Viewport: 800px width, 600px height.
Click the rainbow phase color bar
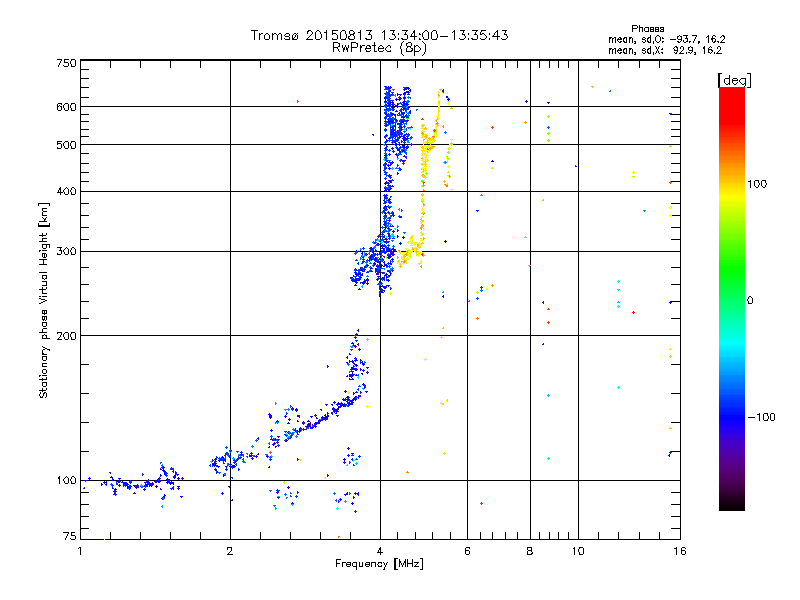(x=732, y=299)
